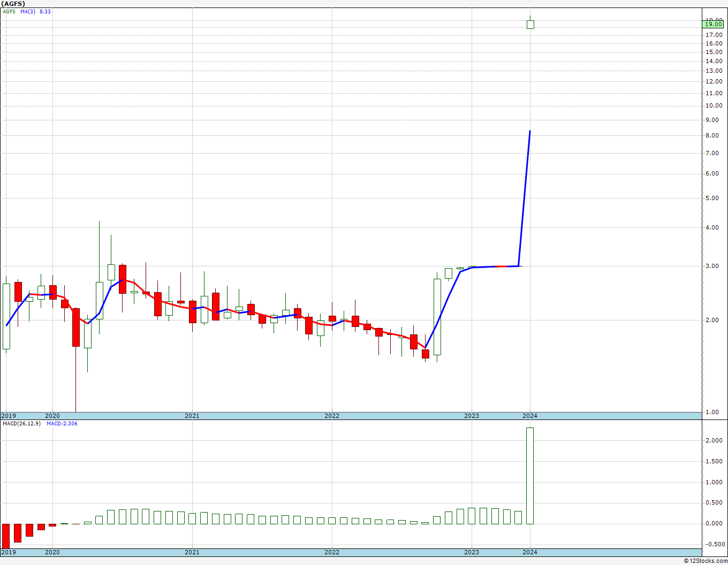This screenshot has height=565, width=728.
Task: Select the green AGFS legend label
Action: pyautogui.click(x=9, y=11)
